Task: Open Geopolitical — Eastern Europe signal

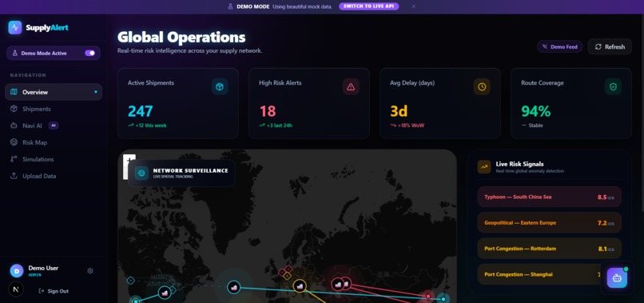Action: click(x=549, y=223)
